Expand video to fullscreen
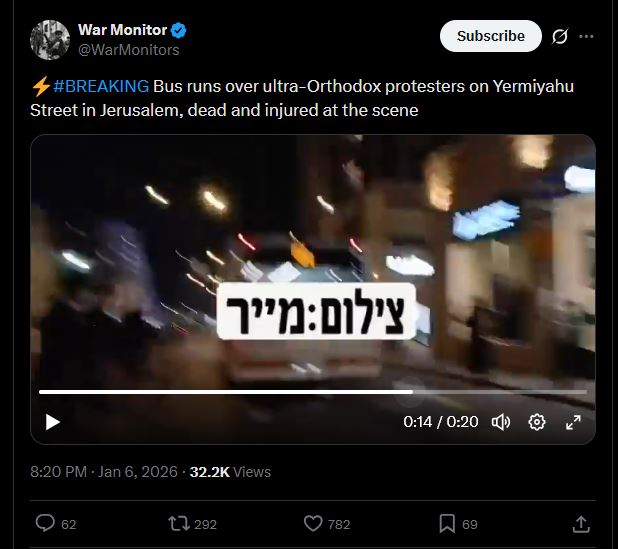Screen dimensions: 618x549 click(x=573, y=422)
